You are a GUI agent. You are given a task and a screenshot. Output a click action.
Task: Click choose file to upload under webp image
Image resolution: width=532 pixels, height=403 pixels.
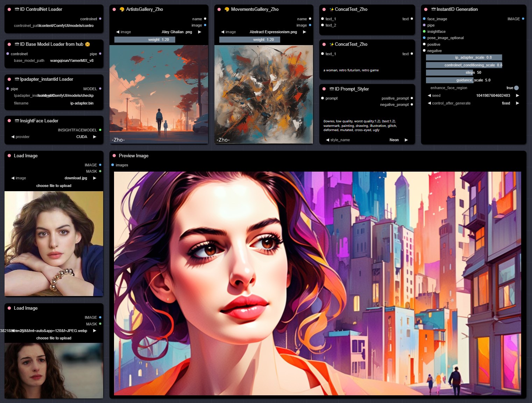point(54,338)
